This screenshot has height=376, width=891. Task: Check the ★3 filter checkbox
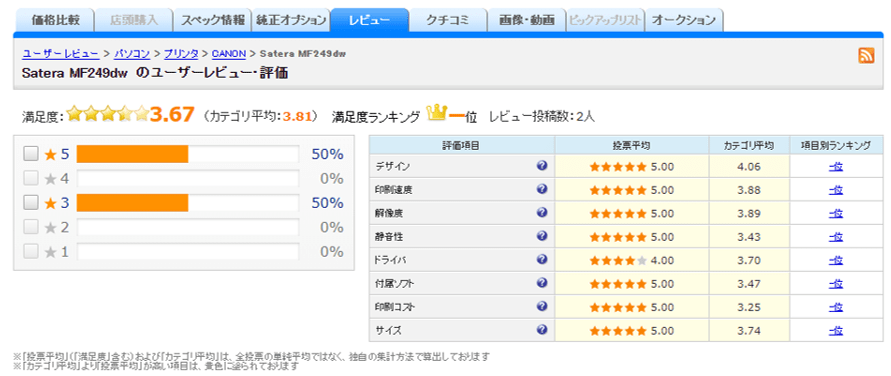click(x=31, y=203)
